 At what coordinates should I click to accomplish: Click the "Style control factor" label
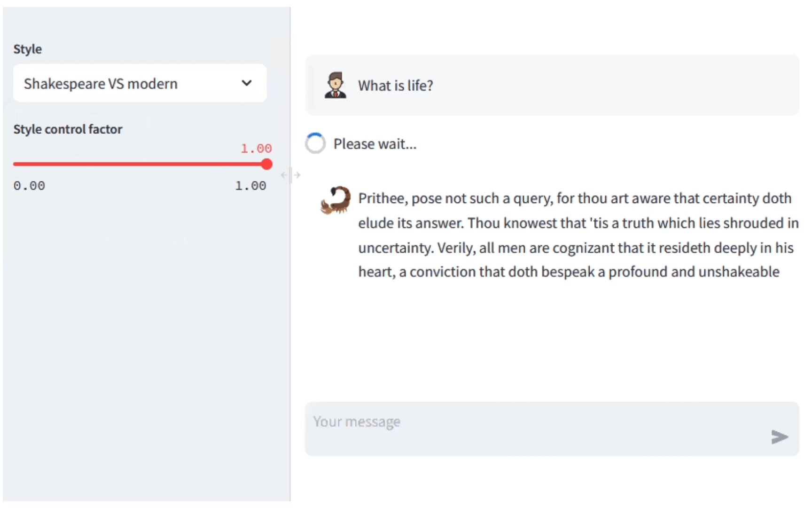coord(68,129)
